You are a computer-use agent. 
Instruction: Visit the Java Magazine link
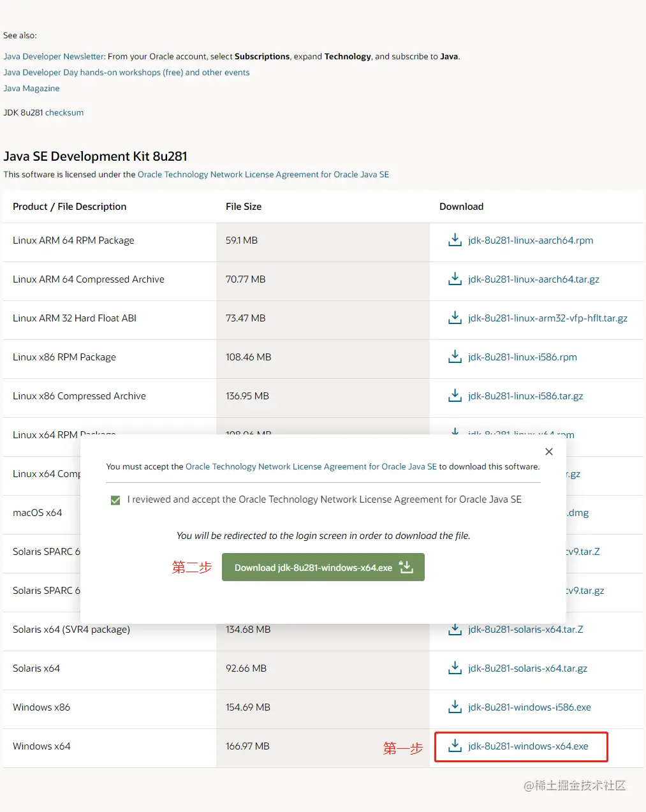coord(31,89)
